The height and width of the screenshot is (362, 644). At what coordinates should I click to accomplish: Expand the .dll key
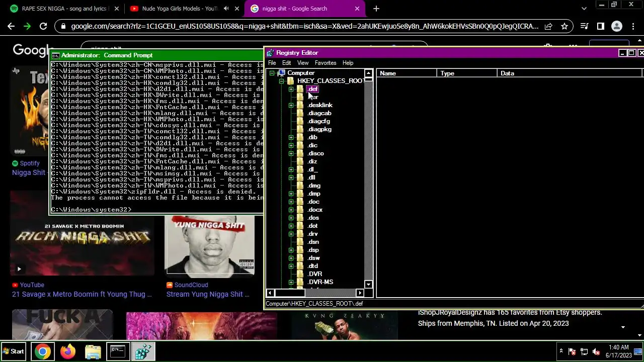291,177
